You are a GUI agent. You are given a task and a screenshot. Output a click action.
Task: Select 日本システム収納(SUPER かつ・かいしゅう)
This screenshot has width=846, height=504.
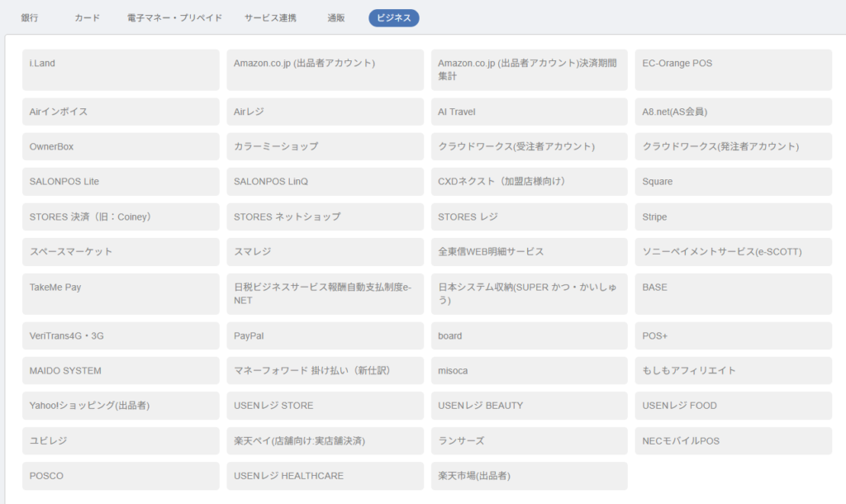530,294
